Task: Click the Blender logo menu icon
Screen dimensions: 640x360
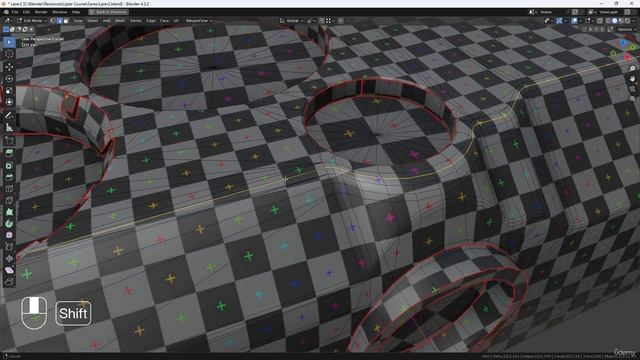Action: pos(7,12)
